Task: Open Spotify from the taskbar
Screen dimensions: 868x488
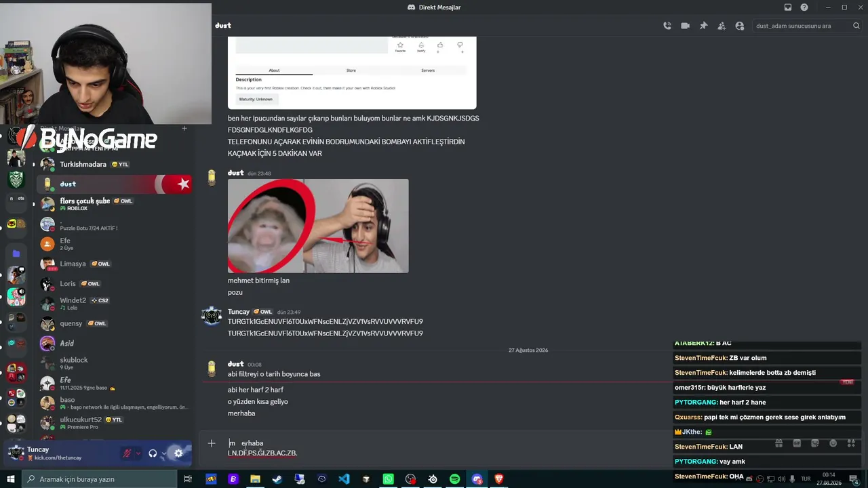Action: (x=454, y=479)
